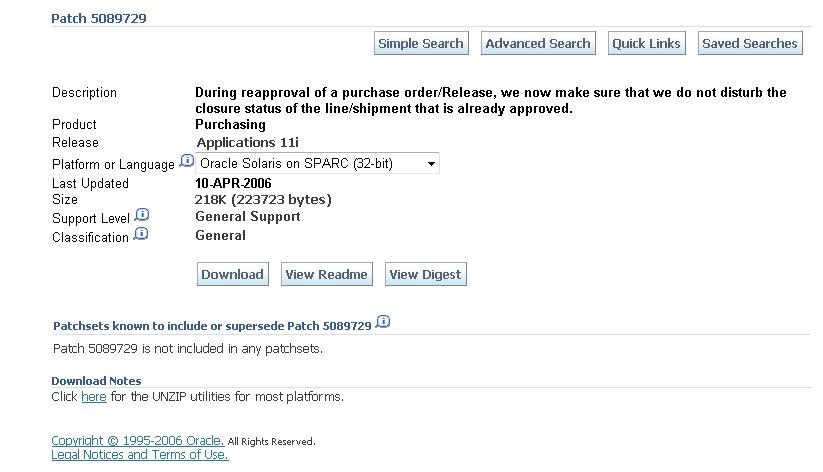Click the info icon beside Platform or Language
This screenshot has width=823, height=472.
[x=186, y=161]
